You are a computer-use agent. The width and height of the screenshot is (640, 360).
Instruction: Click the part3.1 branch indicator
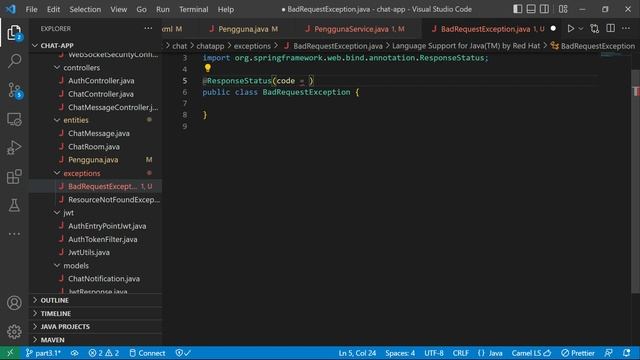click(x=43, y=353)
